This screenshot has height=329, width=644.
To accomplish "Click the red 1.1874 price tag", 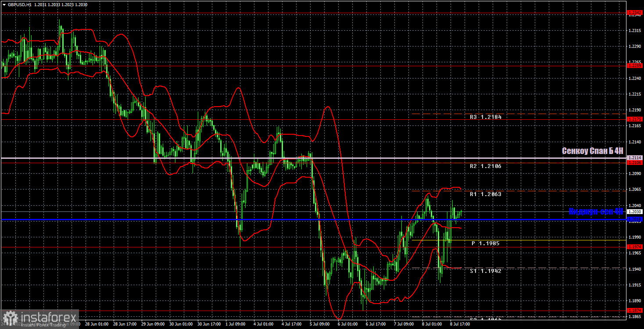I will click(635, 311).
